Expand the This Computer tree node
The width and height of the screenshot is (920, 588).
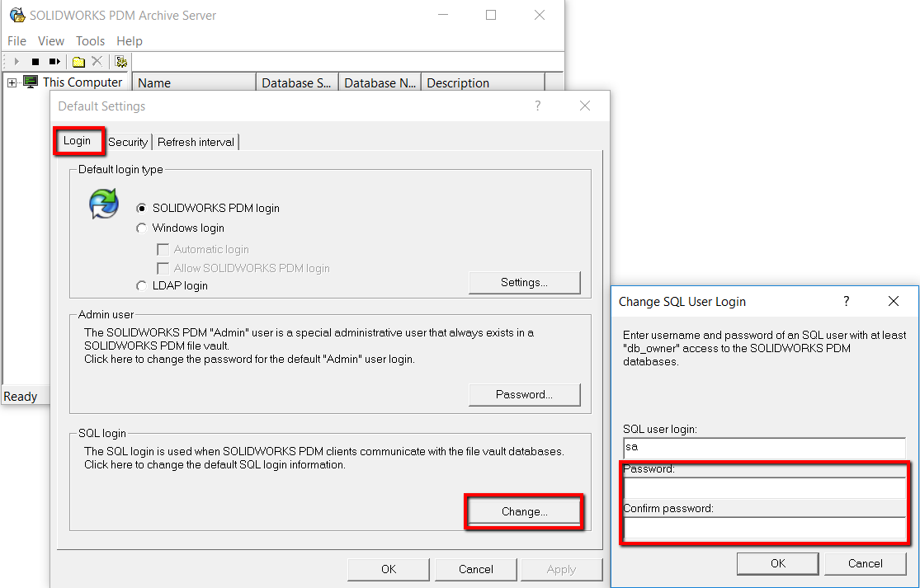[x=12, y=82]
